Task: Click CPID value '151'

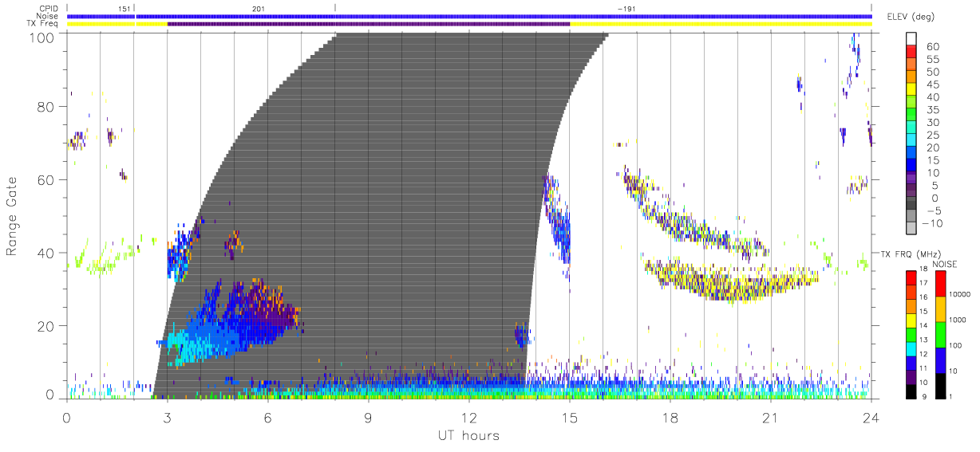Action: 124,8
